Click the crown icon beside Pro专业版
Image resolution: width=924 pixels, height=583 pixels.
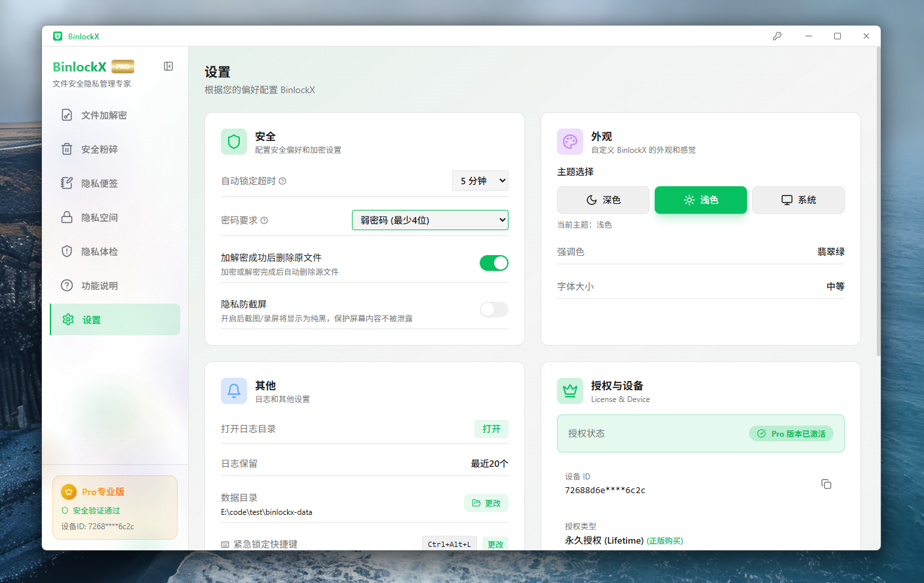pyautogui.click(x=69, y=492)
